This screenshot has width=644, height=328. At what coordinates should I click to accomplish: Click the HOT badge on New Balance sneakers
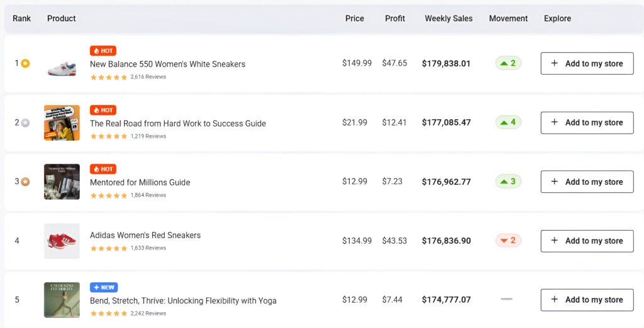pos(103,51)
